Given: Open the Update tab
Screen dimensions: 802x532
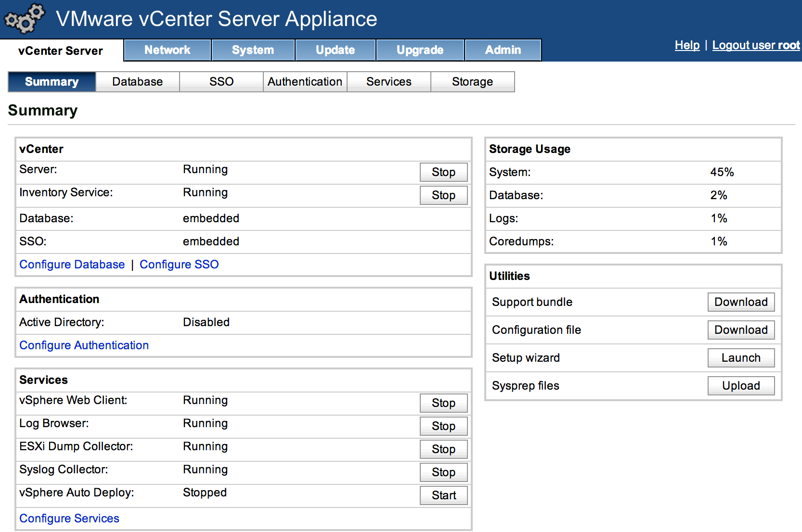Looking at the screenshot, I should pos(335,50).
